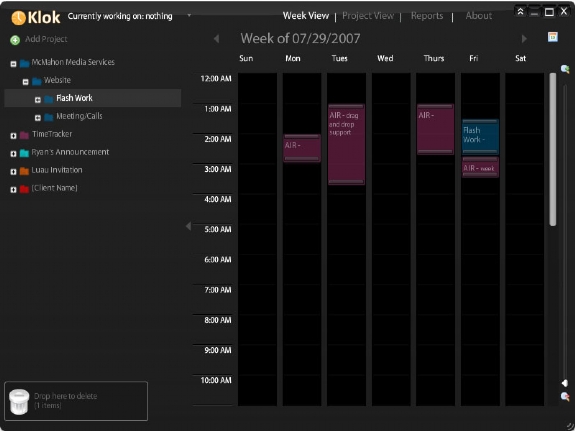
Task: Select the Luau Invitation project
Action: pyautogui.click(x=57, y=170)
